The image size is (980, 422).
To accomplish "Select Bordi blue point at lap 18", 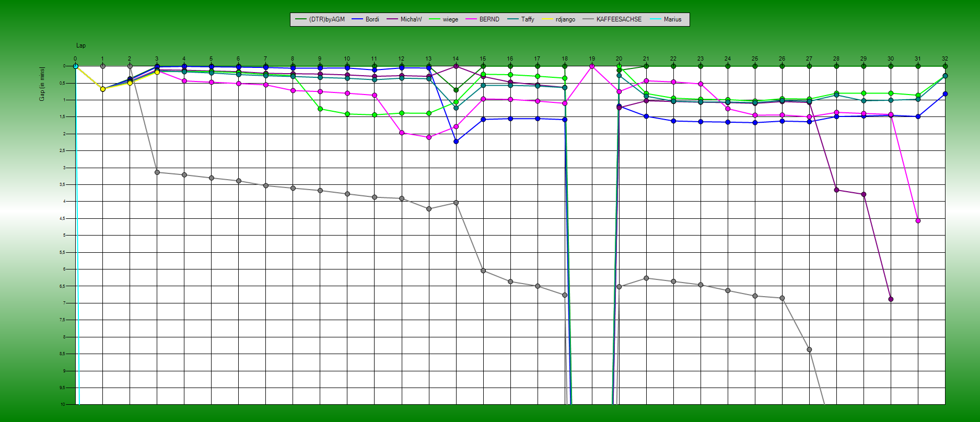I will pos(565,120).
